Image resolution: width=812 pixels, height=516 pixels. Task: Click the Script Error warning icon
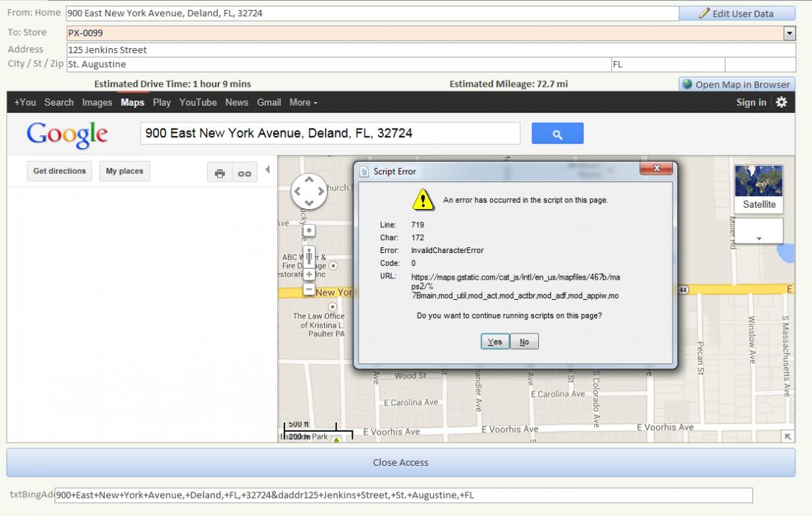(x=423, y=200)
